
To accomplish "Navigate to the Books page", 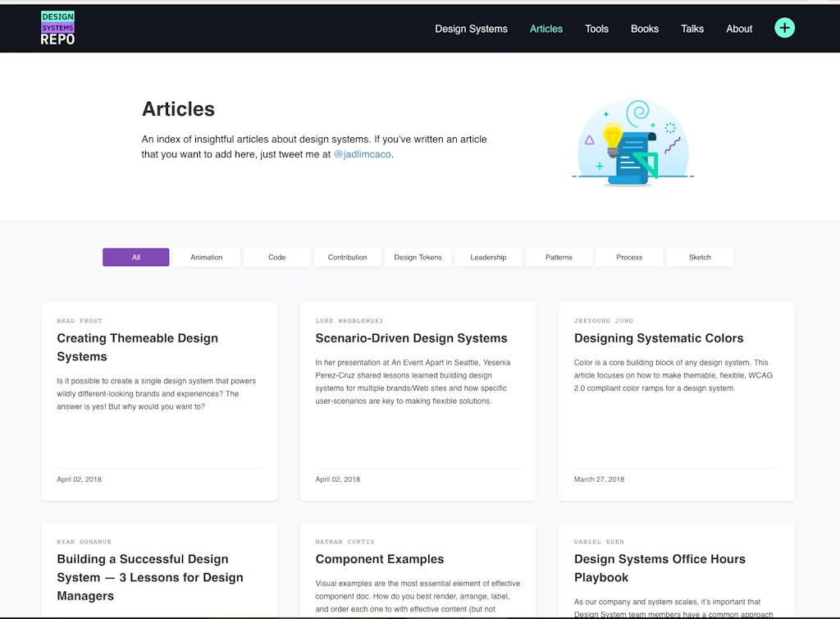I will point(644,29).
